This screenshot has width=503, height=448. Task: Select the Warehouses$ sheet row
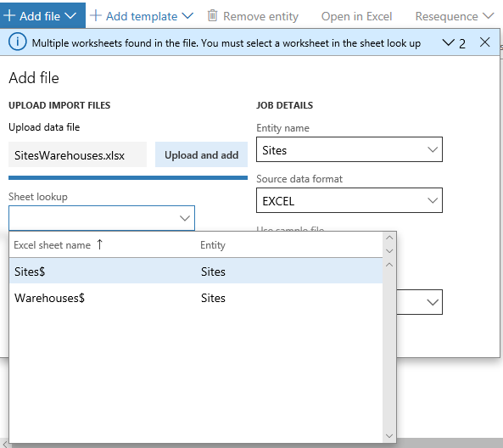(x=196, y=298)
